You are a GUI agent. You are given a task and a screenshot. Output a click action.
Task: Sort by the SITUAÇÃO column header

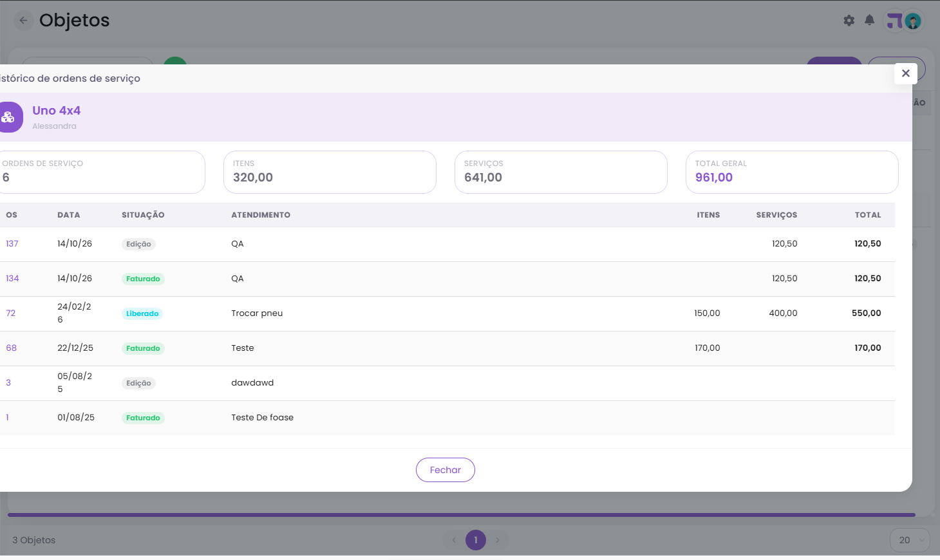(143, 215)
